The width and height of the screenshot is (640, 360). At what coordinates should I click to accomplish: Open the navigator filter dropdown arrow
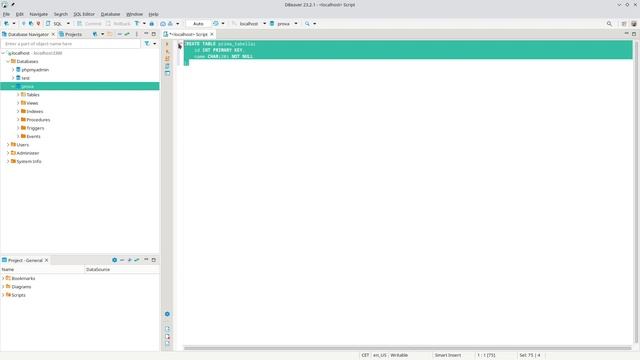coord(154,43)
